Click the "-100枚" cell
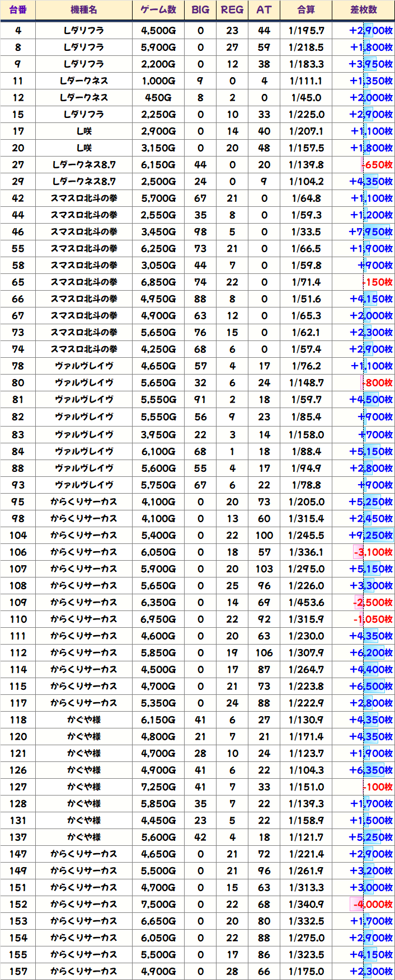This screenshot has width=395, height=980. [364, 787]
